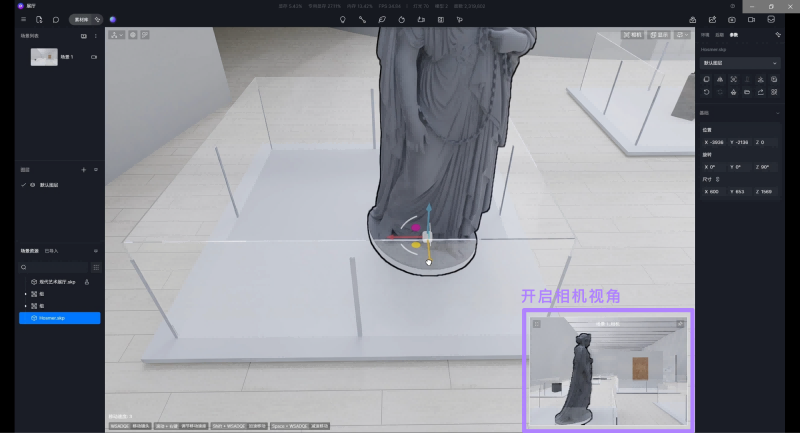Expand the first group tree item arrow
Screen dimensions: 800x433
(x=25, y=294)
